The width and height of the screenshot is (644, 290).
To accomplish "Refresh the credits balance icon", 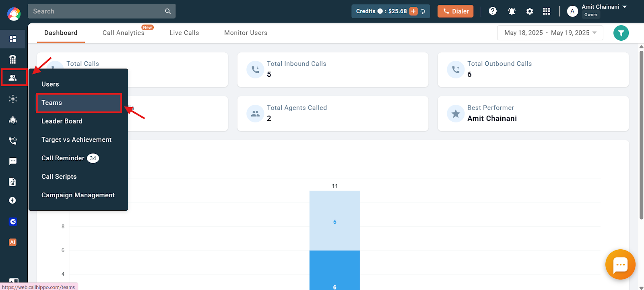I will (423, 11).
